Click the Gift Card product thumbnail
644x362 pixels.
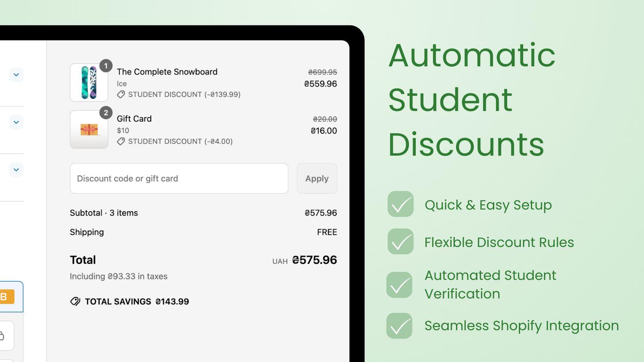[89, 129]
